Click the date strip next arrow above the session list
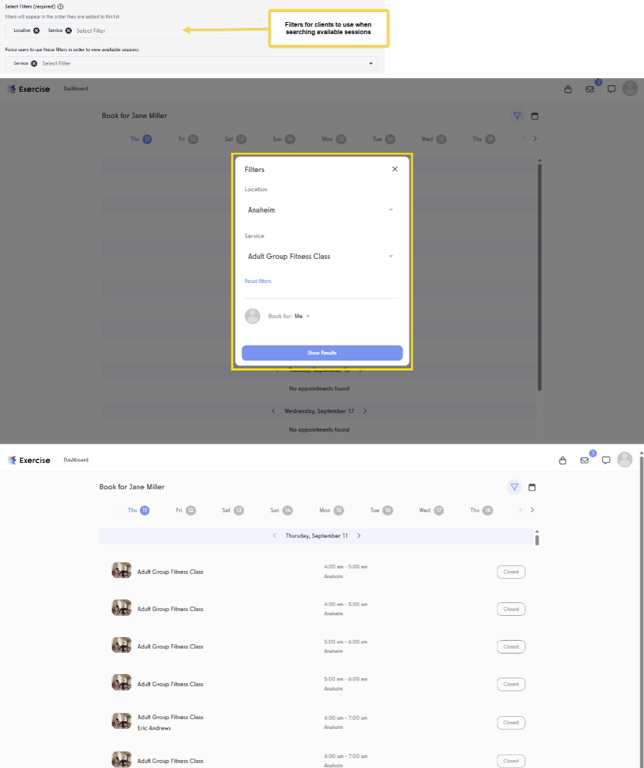Viewport: 644px width, 768px height. tap(532, 510)
